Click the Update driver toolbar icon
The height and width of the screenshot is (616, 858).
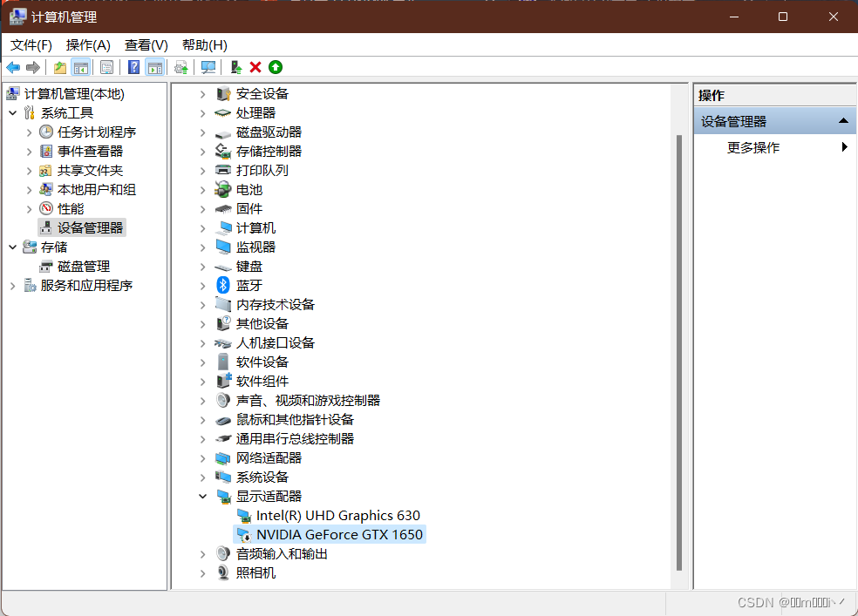pos(180,68)
